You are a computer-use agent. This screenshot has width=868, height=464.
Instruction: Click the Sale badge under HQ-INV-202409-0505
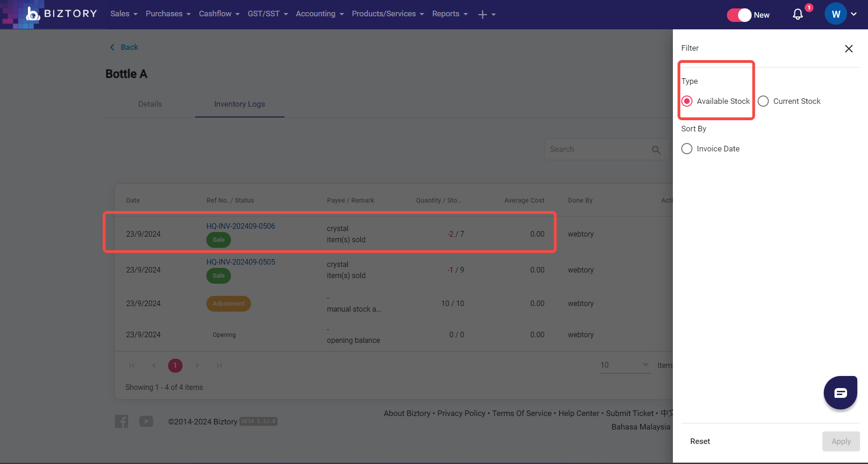(218, 276)
